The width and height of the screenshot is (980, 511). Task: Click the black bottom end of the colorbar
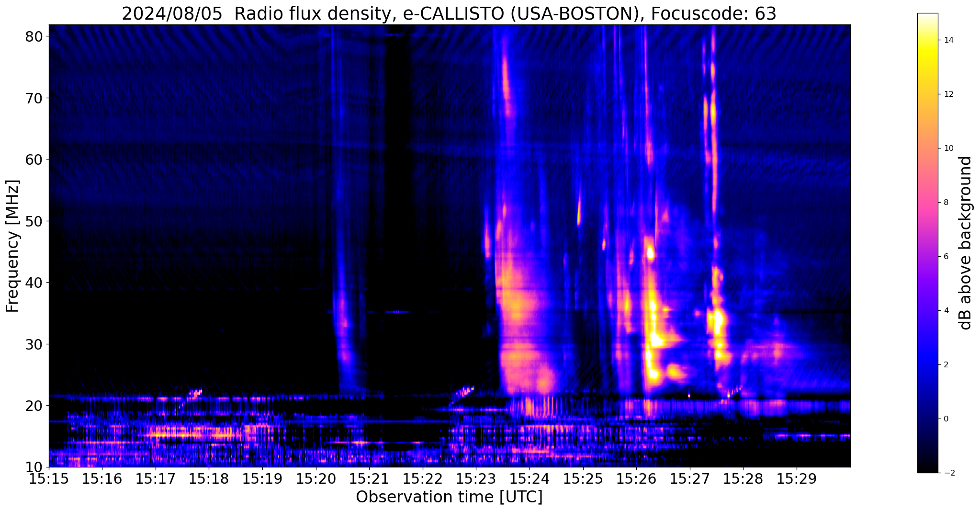(927, 468)
